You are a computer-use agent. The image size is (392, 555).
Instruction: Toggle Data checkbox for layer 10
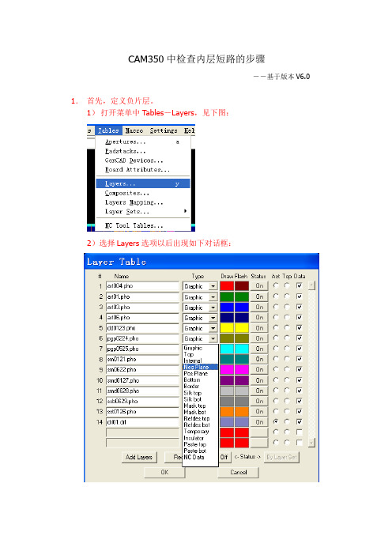(300, 379)
